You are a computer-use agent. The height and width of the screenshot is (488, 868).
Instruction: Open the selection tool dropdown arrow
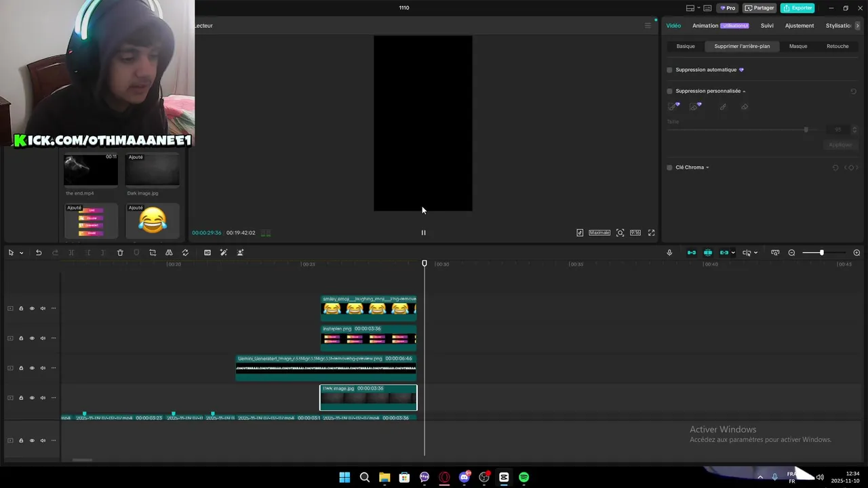[21, 253]
